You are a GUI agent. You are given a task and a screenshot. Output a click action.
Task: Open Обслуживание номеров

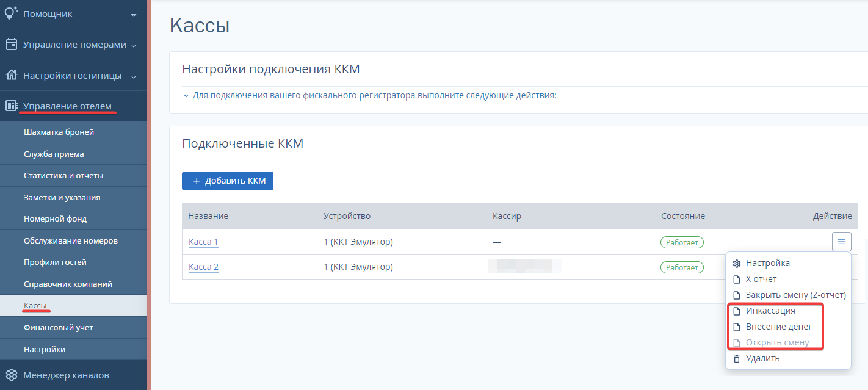coord(73,240)
